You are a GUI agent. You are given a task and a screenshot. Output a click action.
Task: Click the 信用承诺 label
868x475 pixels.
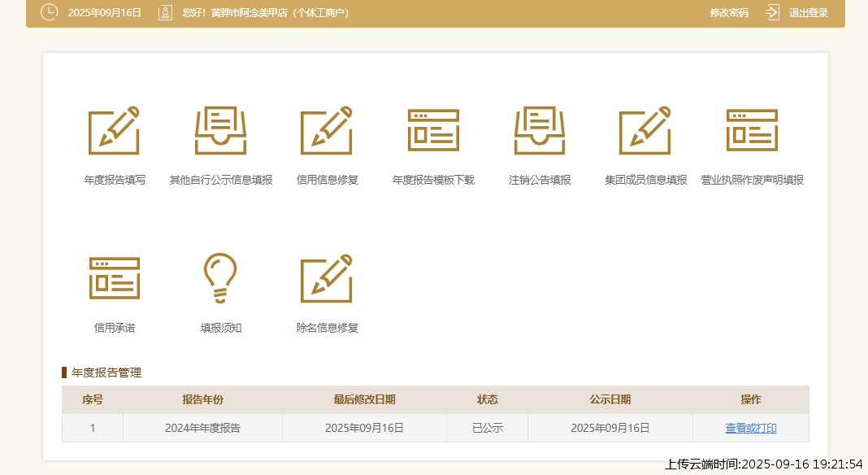pyautogui.click(x=114, y=328)
